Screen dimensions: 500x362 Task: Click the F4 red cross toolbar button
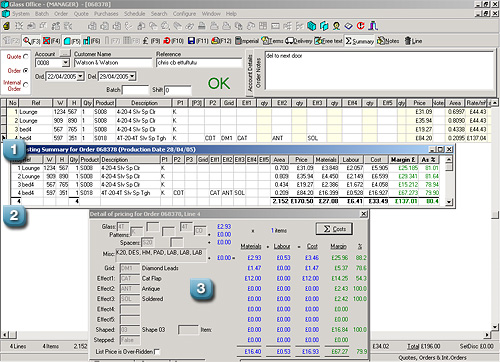(51, 41)
